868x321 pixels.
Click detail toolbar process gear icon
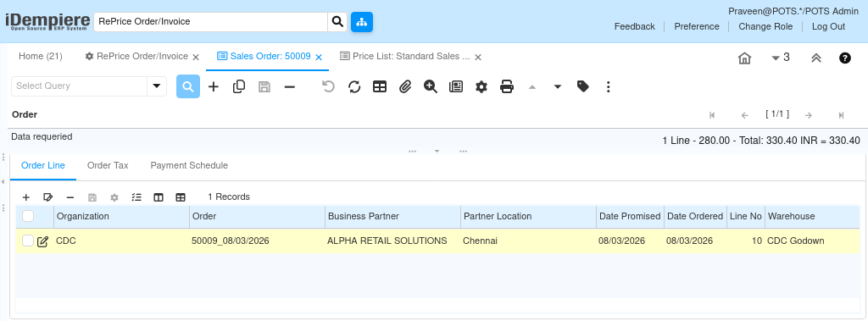click(114, 197)
